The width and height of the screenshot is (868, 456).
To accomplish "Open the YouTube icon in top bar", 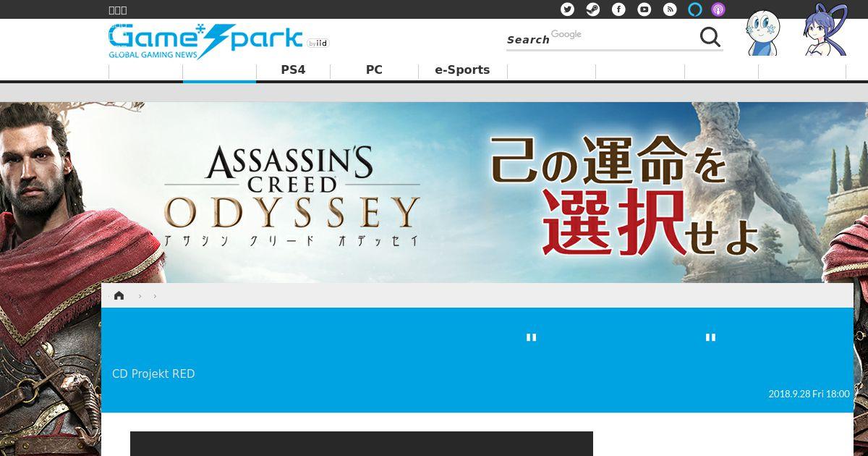I will tap(644, 9).
